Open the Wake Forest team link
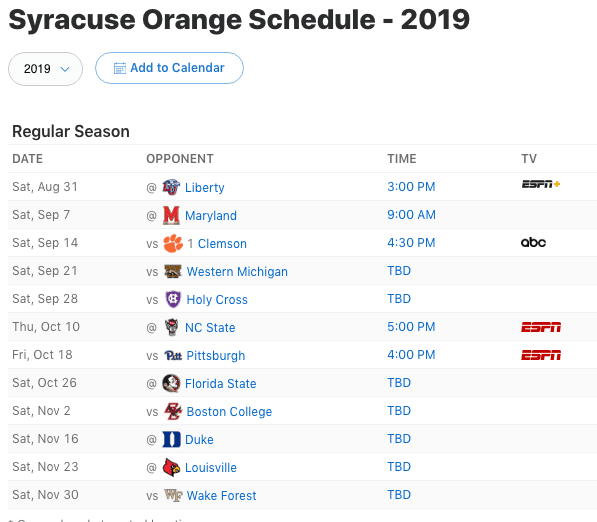Viewport: 597px width, 522px height. [x=221, y=495]
